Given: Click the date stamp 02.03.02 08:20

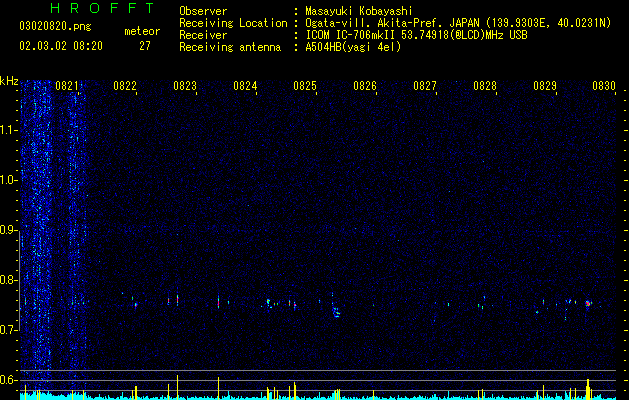Looking at the screenshot, I should pos(61,46).
